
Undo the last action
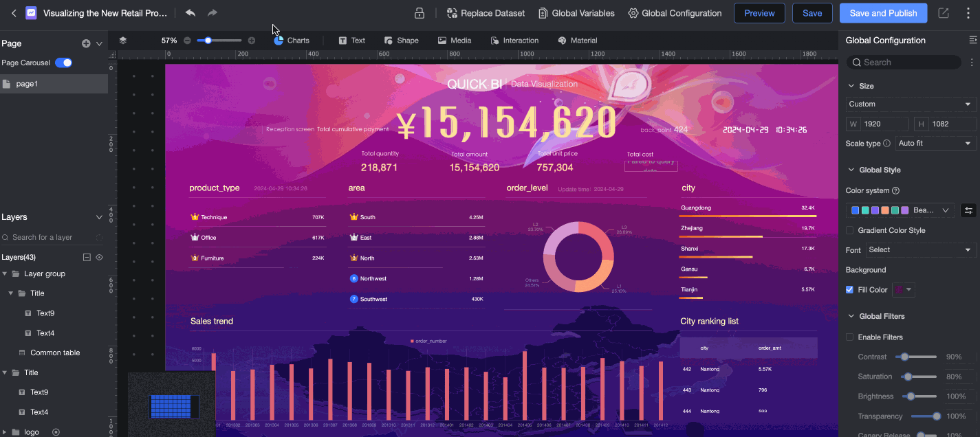coord(190,13)
